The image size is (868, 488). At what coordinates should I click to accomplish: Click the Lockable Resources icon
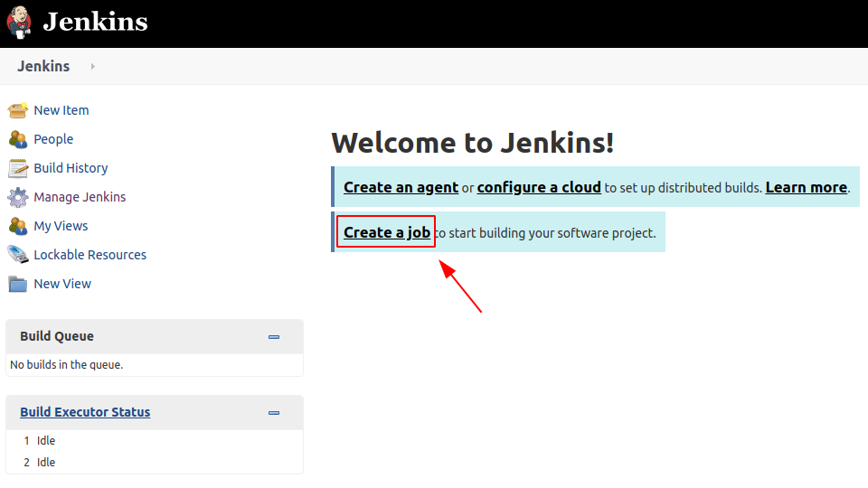[x=18, y=255]
